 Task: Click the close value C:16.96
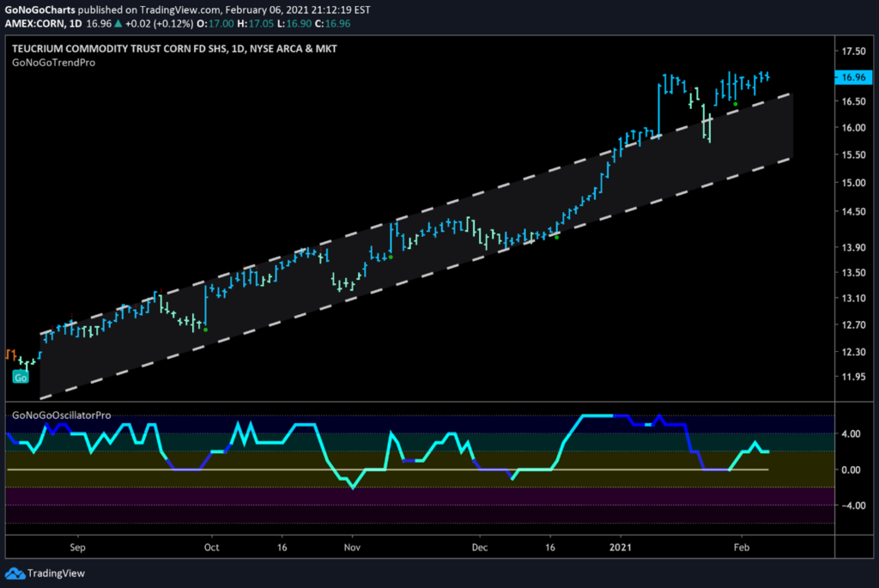(332, 23)
